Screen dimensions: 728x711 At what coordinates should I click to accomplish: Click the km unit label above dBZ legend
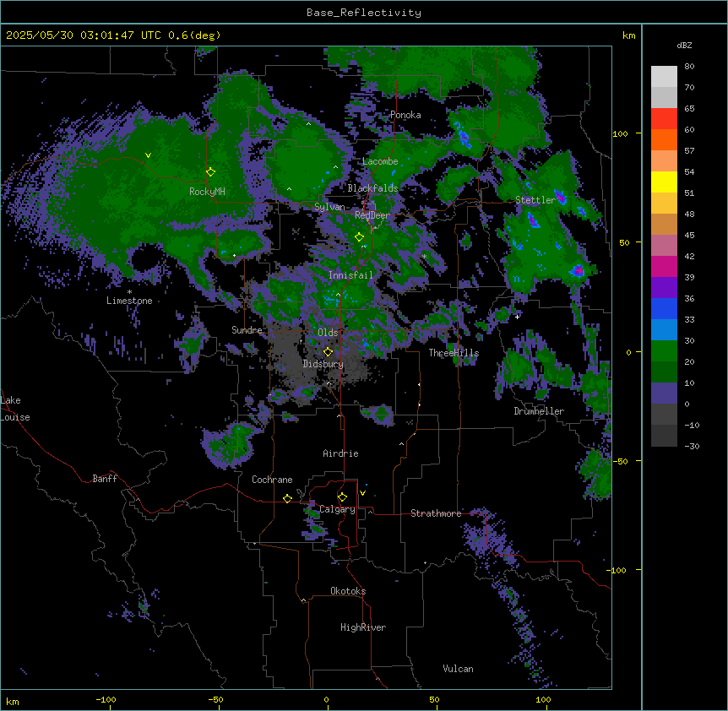click(629, 35)
